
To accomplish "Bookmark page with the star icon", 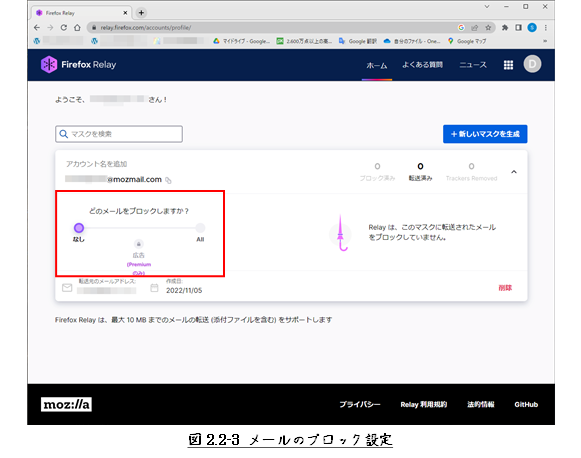I will (488, 28).
